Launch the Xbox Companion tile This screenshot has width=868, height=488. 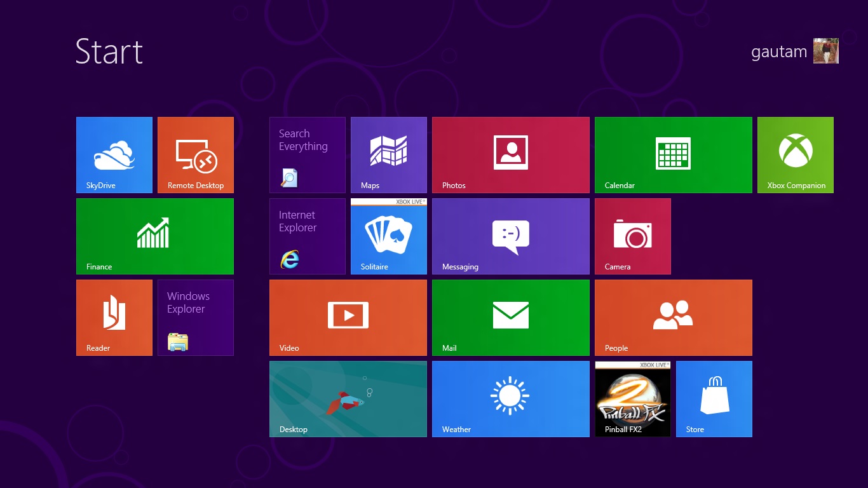click(796, 155)
